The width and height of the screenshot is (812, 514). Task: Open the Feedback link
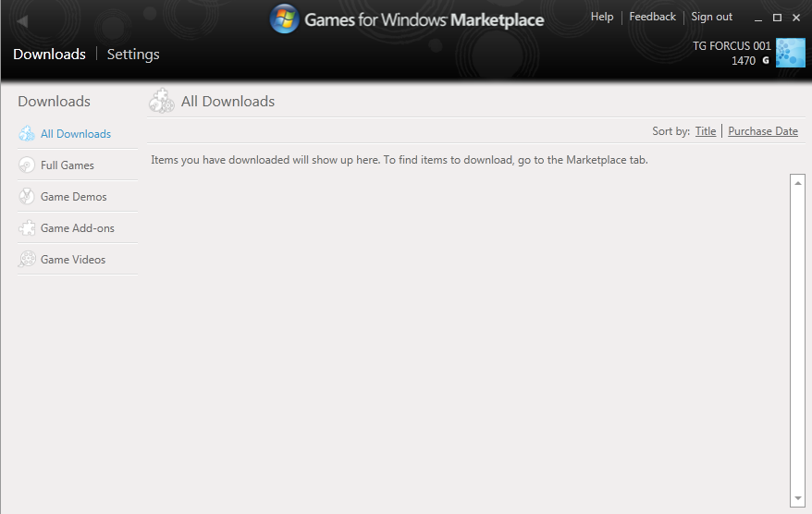click(653, 17)
